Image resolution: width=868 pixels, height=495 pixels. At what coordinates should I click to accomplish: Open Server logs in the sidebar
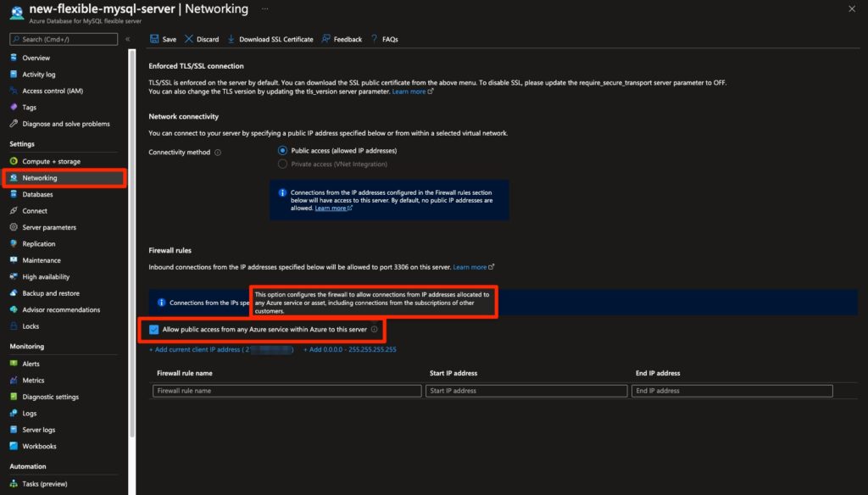click(39, 430)
